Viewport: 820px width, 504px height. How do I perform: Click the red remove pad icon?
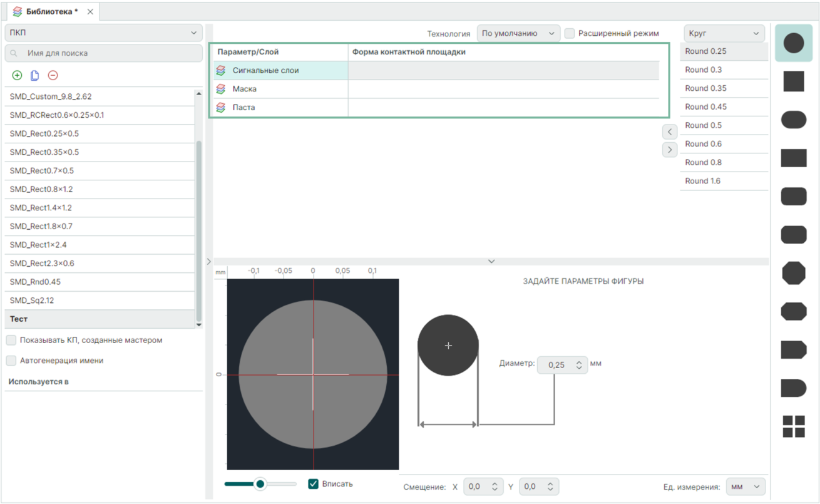[x=53, y=75]
